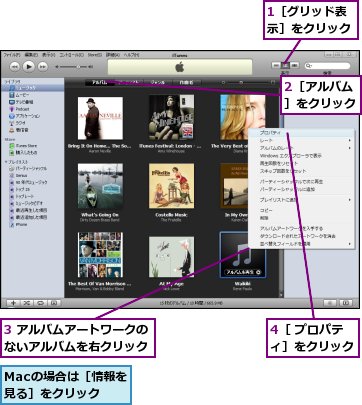The image size is (362, 405).
Task: Open the ヘルプ menu
Action: tap(131, 55)
